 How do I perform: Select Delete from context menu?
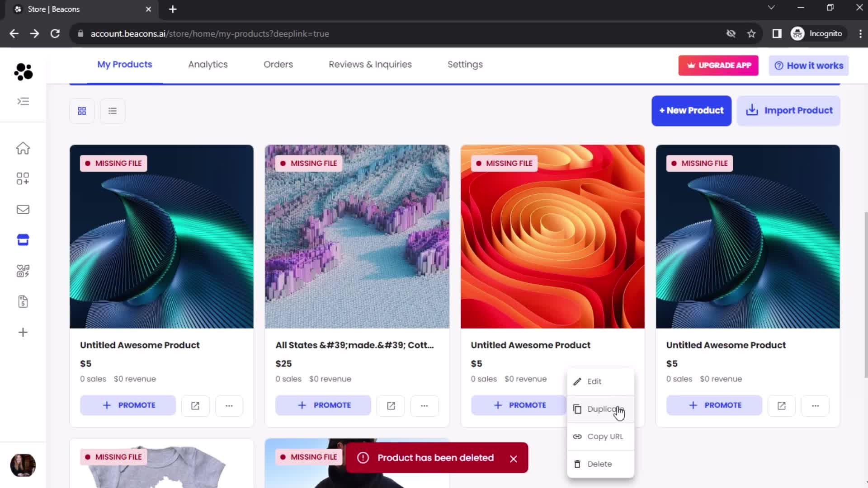click(x=600, y=464)
